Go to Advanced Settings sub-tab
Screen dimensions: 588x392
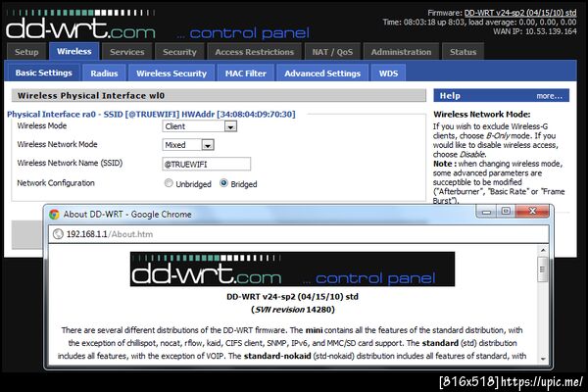(322, 73)
